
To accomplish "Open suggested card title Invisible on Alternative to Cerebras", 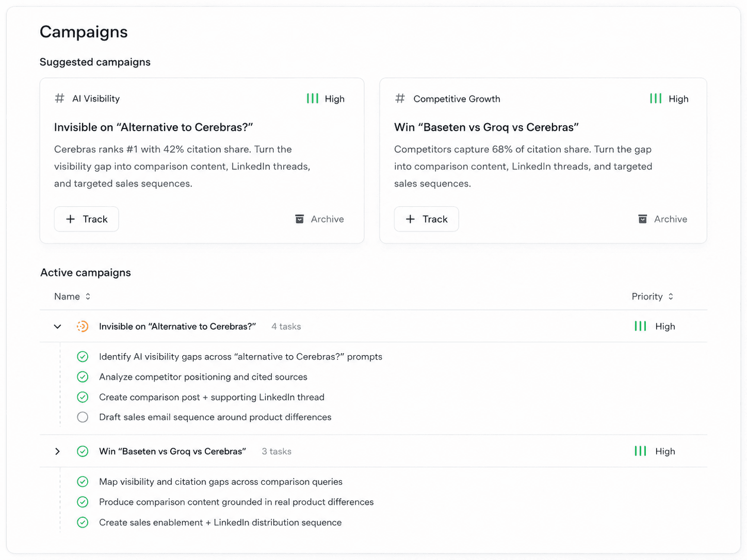I will click(154, 127).
